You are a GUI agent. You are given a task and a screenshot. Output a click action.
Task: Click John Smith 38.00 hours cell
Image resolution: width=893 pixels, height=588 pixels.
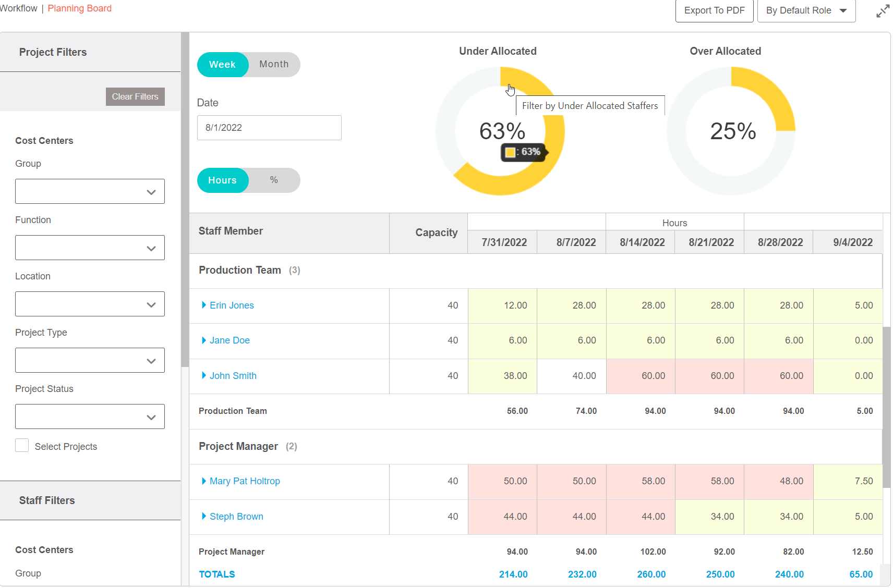[502, 376]
